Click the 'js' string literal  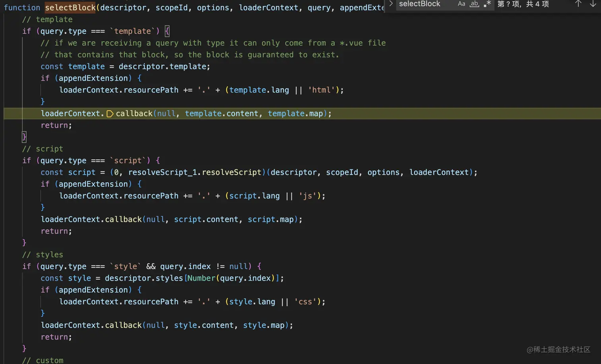click(308, 196)
